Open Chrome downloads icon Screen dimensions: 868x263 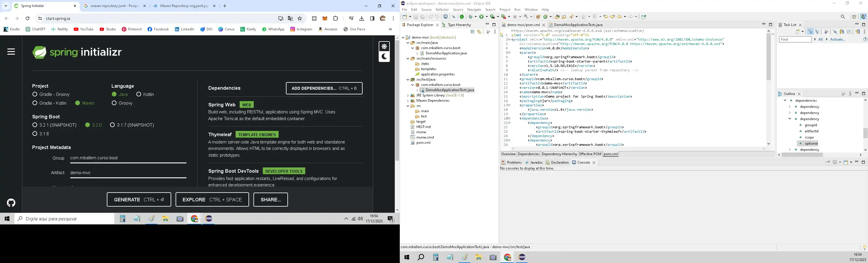tap(361, 18)
